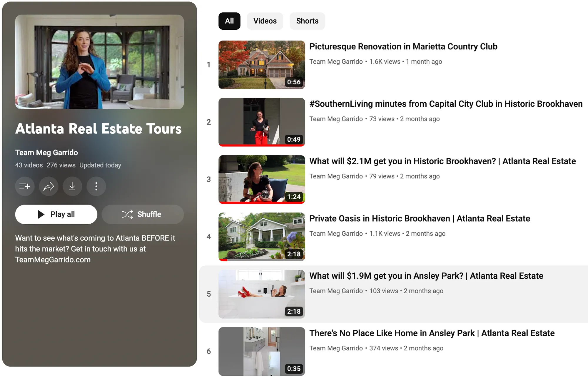Click the Shuffle button

(x=143, y=214)
